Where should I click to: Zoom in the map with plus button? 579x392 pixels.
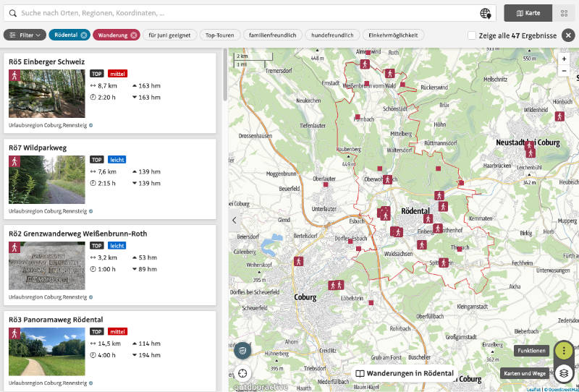pyautogui.click(x=564, y=58)
